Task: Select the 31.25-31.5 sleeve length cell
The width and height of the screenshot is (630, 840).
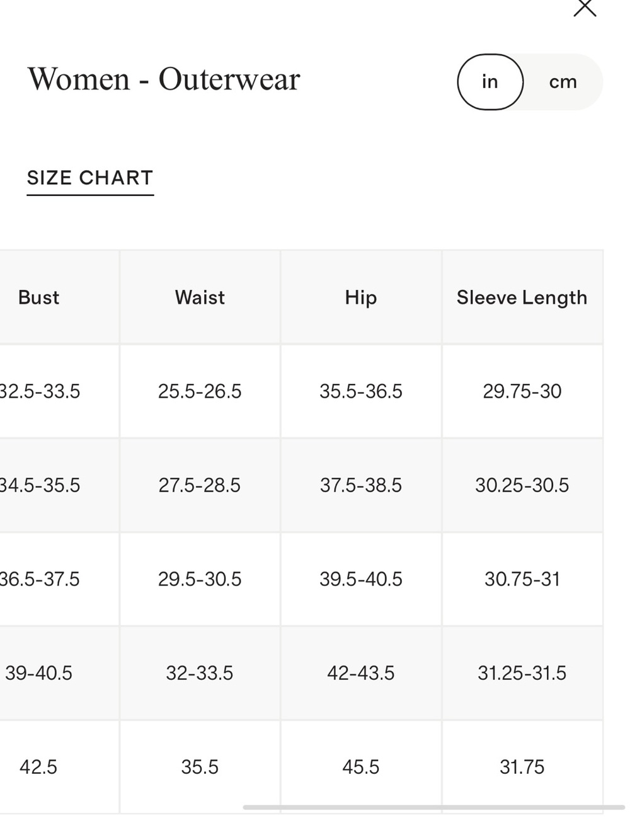Action: (x=522, y=673)
